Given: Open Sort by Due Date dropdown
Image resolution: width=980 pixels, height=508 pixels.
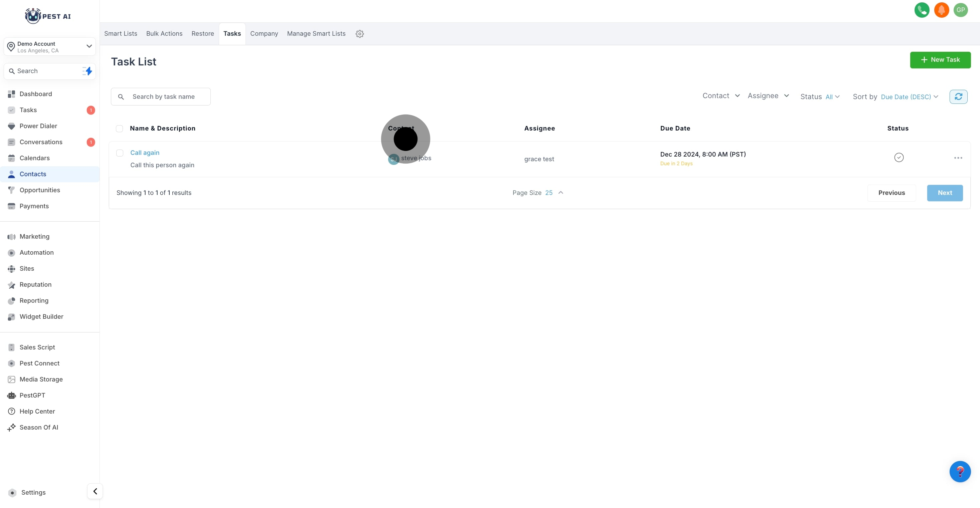Looking at the screenshot, I should [909, 97].
